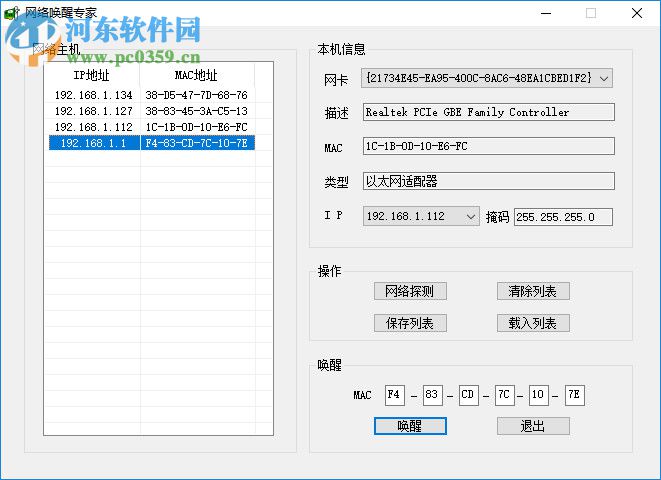The width and height of the screenshot is (661, 480).
Task: Click the 载入列表 load list button
Action: pyautogui.click(x=533, y=323)
